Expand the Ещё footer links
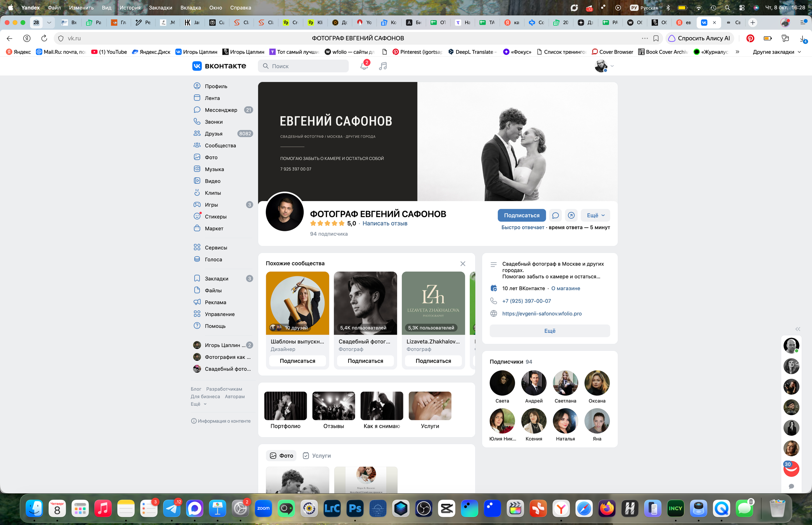The height and width of the screenshot is (525, 812). pos(198,404)
